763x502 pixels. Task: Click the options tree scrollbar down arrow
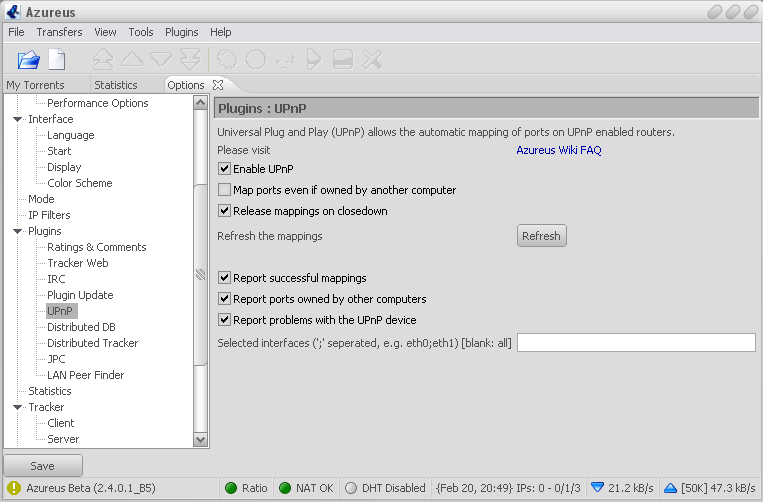pyautogui.click(x=200, y=440)
